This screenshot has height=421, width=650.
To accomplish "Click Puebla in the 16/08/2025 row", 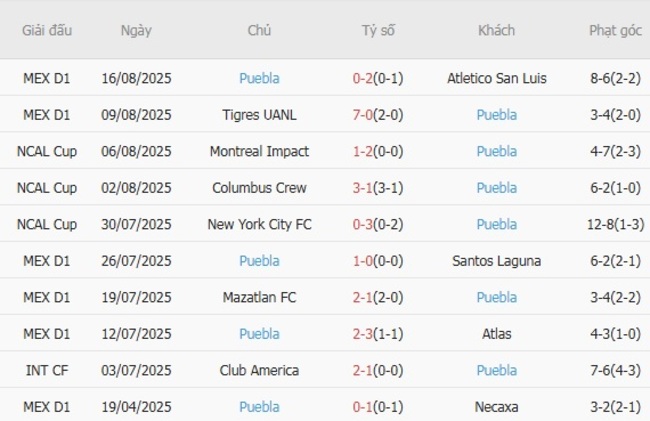I will [x=259, y=78].
